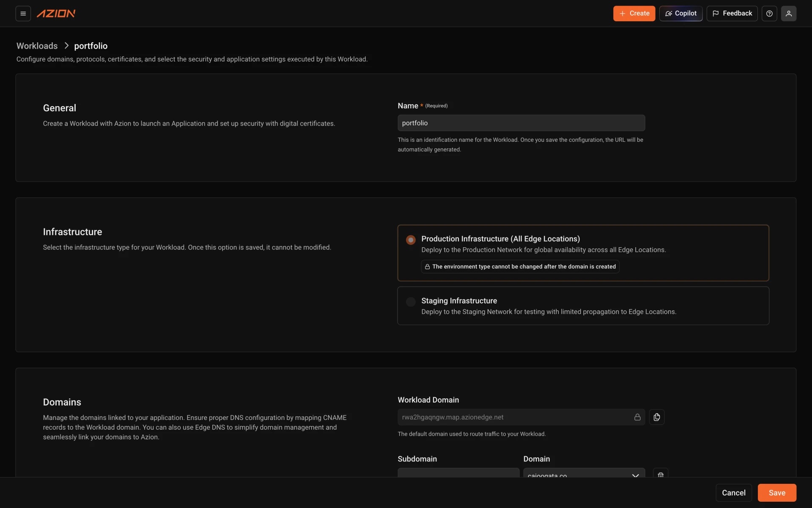Viewport: 812px width, 508px height.
Task: Open Copilot assistant
Action: click(681, 14)
